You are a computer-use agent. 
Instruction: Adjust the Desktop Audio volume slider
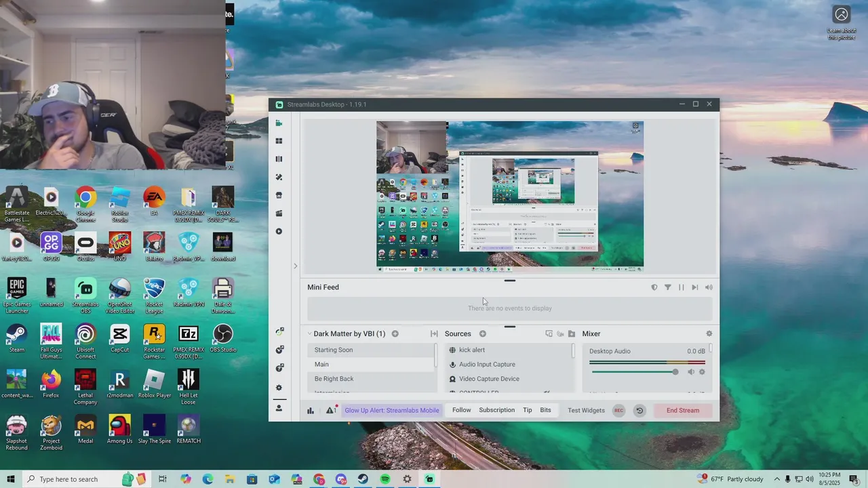[633, 371]
